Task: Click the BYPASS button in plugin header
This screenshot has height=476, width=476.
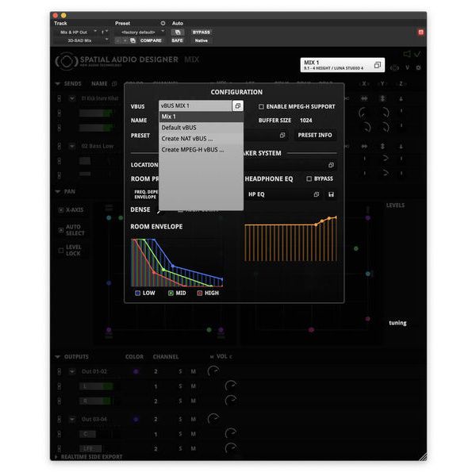Action: pos(202,33)
